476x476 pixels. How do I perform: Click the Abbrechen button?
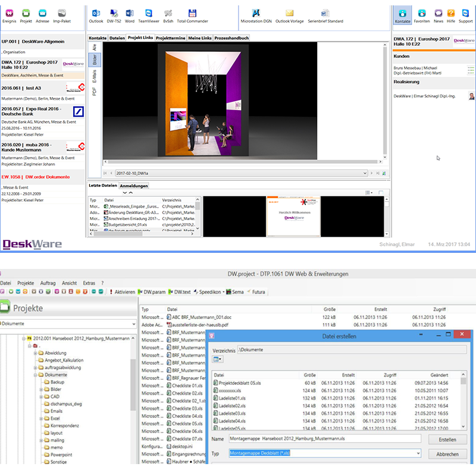447,455
